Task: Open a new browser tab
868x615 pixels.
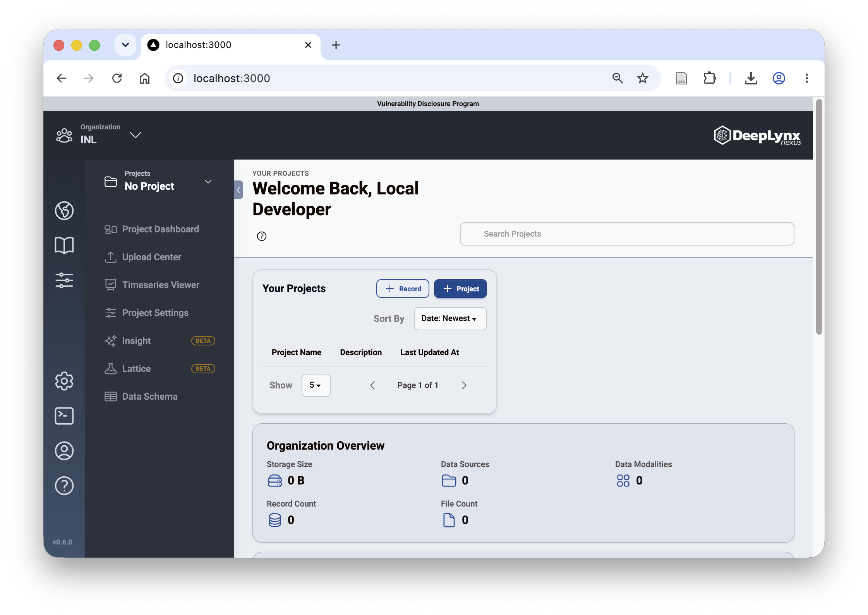Action: (336, 45)
